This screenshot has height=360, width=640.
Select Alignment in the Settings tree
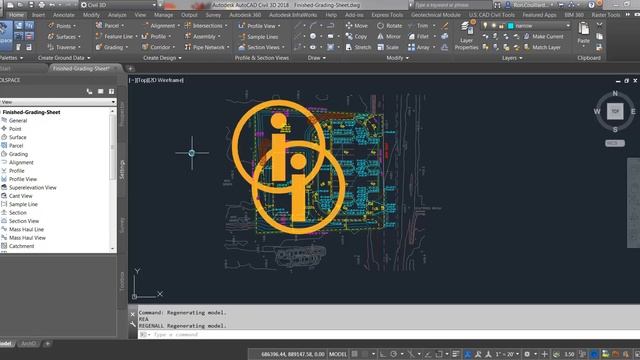pyautogui.click(x=21, y=162)
